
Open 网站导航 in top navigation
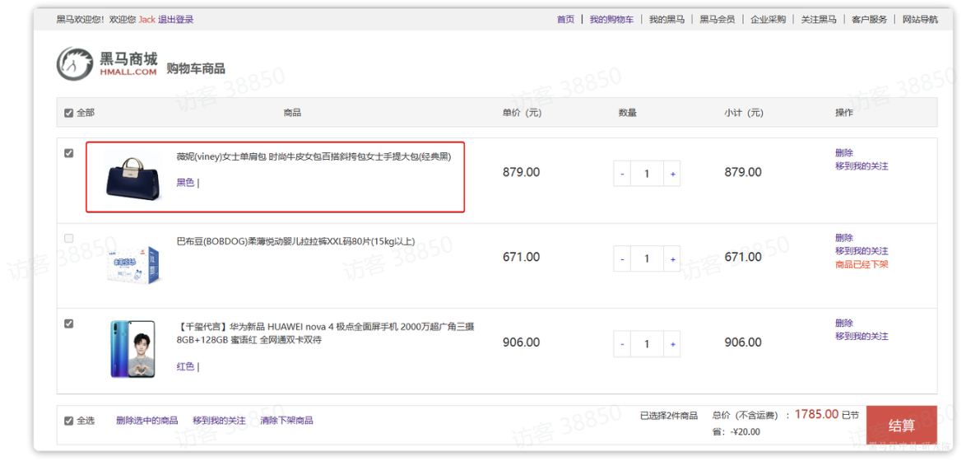point(920,20)
